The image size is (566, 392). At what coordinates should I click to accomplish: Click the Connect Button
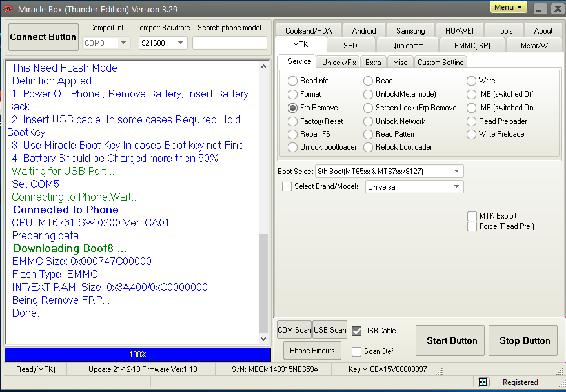(43, 37)
